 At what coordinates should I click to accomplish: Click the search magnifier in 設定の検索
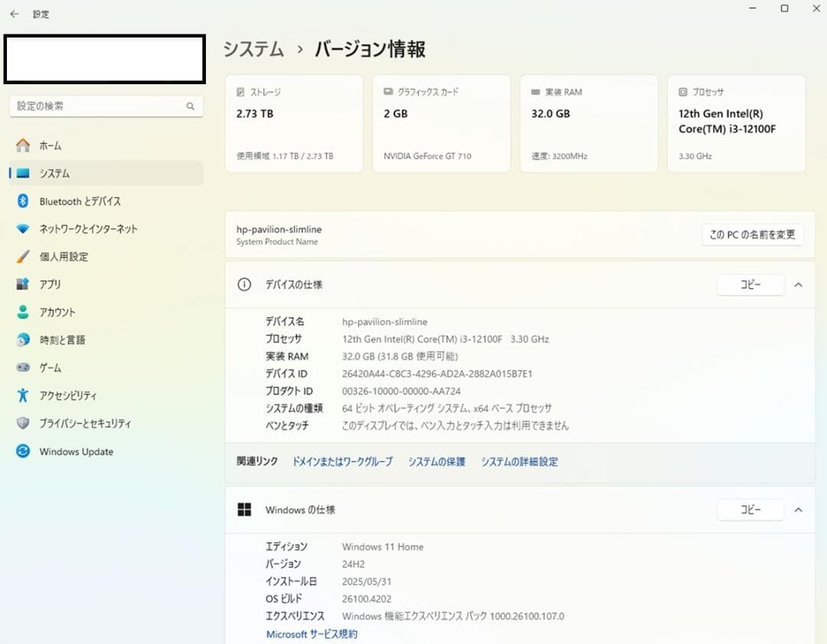click(191, 106)
